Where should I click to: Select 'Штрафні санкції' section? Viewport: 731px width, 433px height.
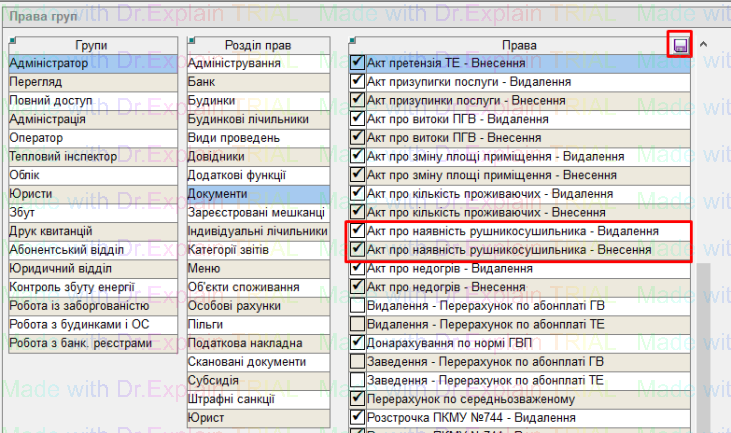(x=257, y=399)
